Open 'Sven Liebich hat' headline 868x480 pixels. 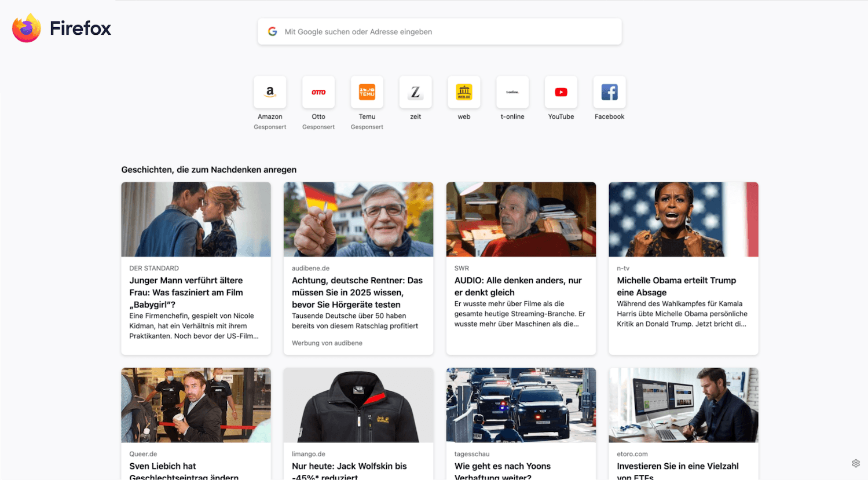click(x=184, y=472)
